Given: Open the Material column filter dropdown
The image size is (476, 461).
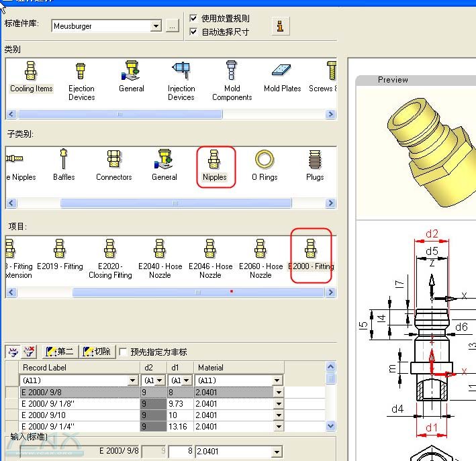Looking at the screenshot, I should tap(277, 380).
